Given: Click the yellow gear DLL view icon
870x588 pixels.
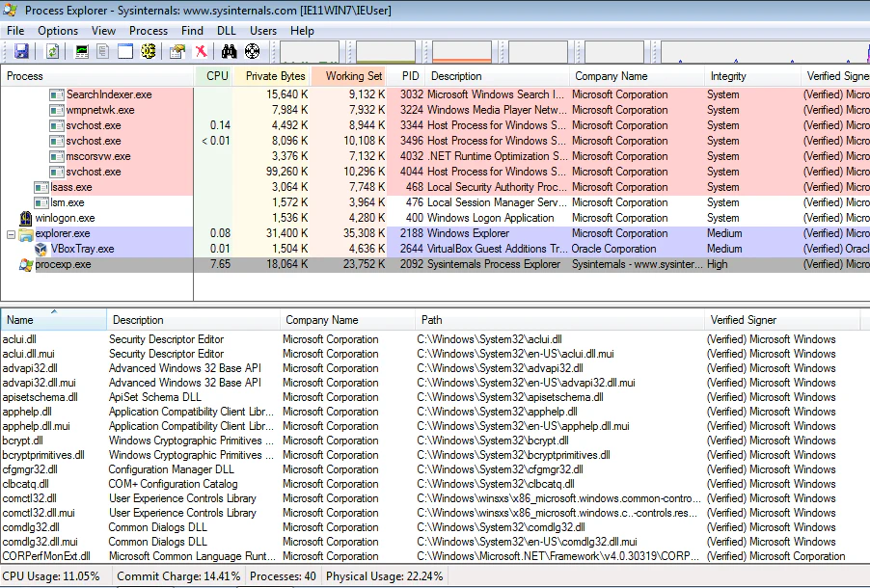Looking at the screenshot, I should 148,51.
